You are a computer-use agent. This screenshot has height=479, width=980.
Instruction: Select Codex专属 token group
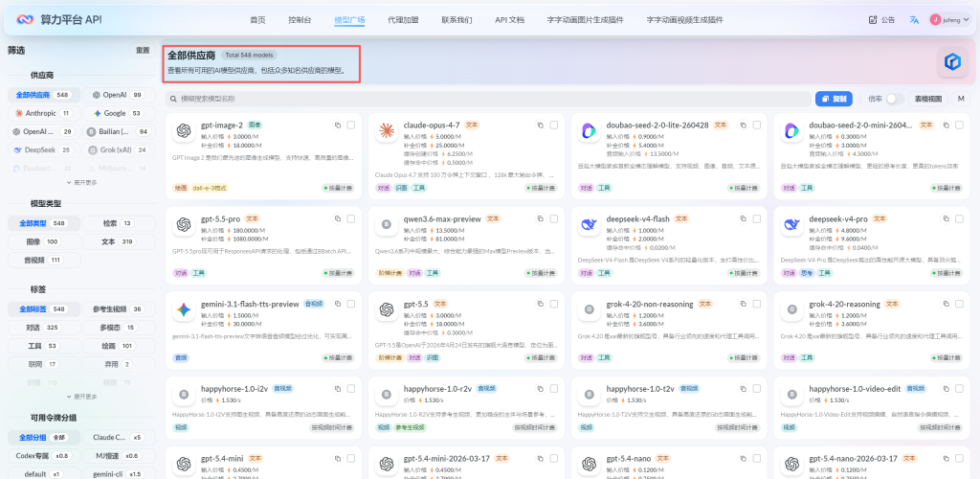click(x=44, y=456)
